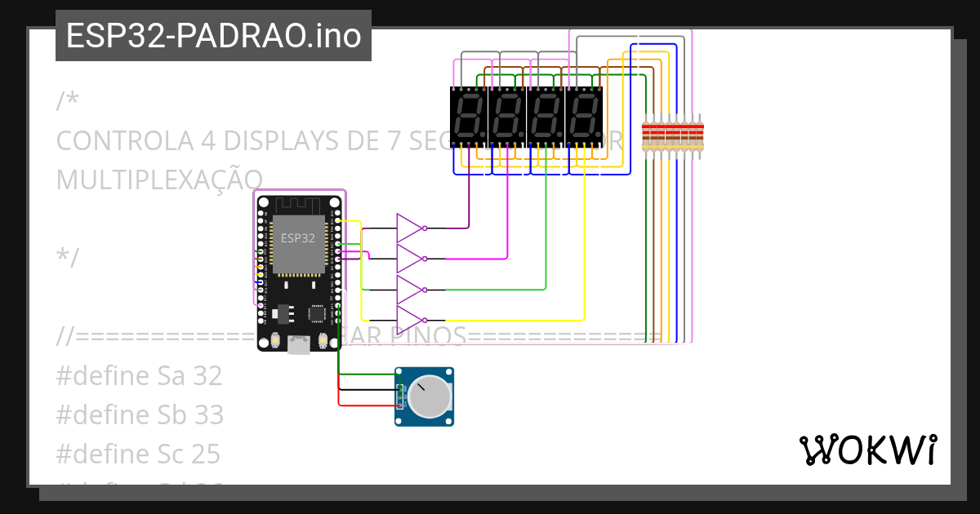Click the ESP32-PADRAO.ino sketch title
This screenshot has height=514, width=980.
click(x=212, y=35)
